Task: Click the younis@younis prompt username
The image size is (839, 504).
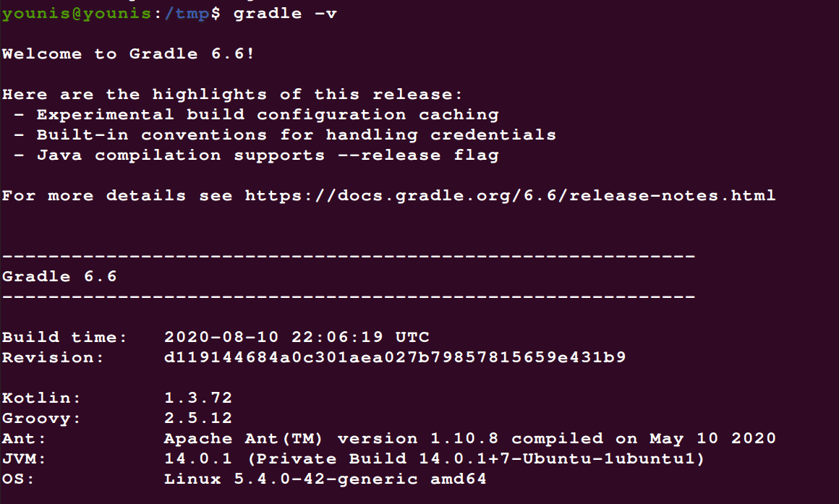Action: point(77,13)
